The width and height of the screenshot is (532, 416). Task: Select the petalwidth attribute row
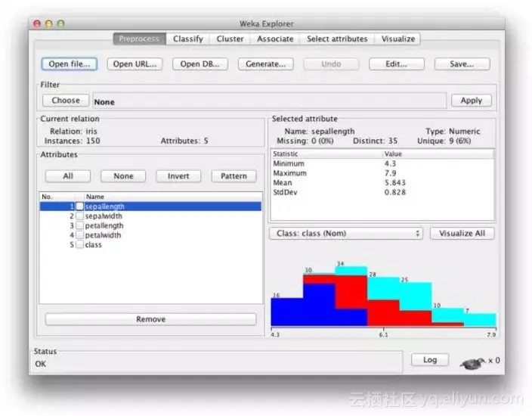pos(150,235)
